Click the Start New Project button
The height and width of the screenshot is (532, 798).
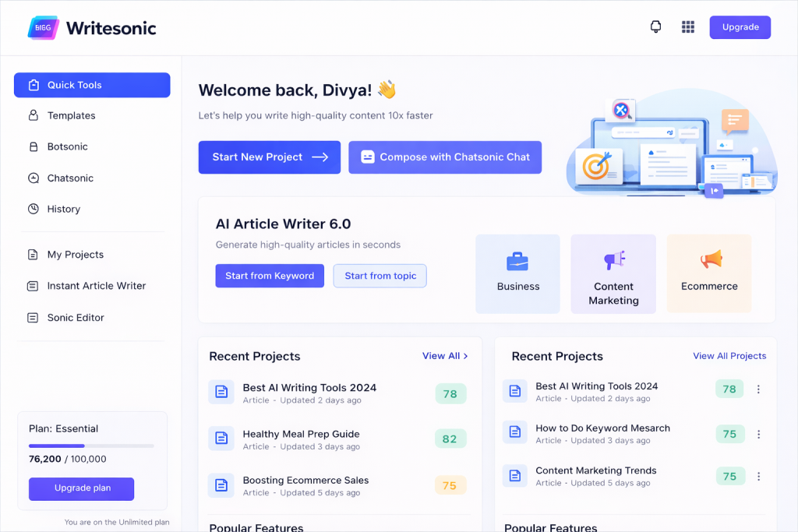point(269,157)
